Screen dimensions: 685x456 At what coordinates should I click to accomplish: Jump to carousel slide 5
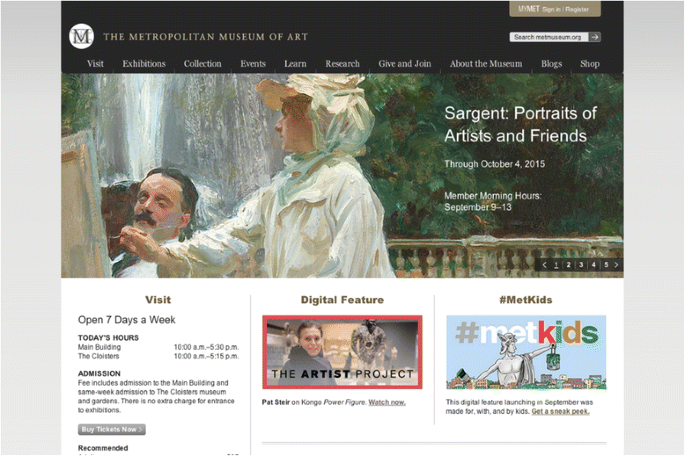(x=606, y=265)
